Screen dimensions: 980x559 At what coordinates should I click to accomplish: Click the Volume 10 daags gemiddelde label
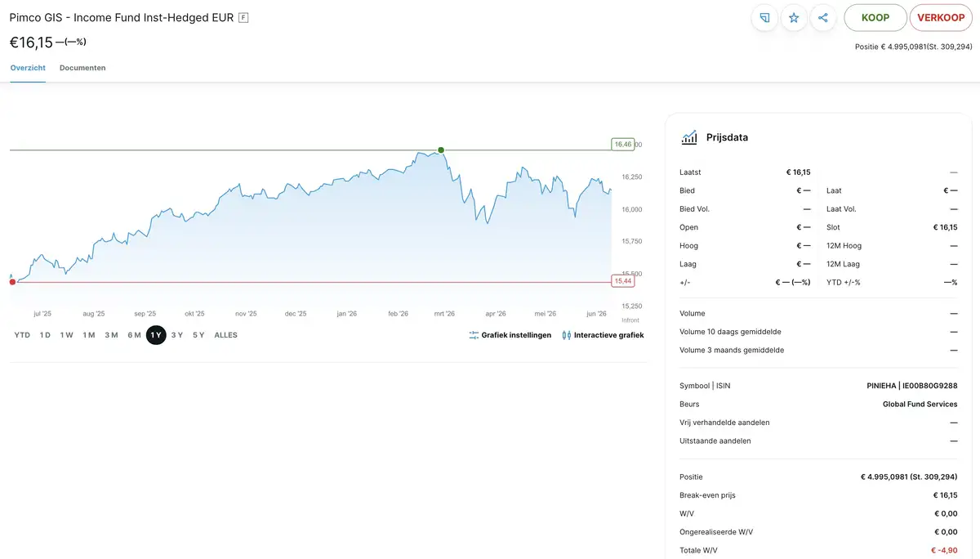730,332
